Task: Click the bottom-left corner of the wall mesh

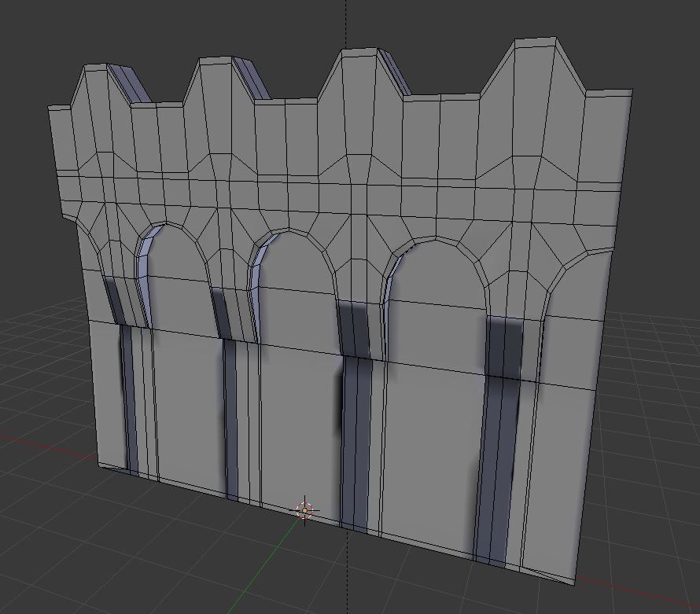Action: click(x=99, y=465)
